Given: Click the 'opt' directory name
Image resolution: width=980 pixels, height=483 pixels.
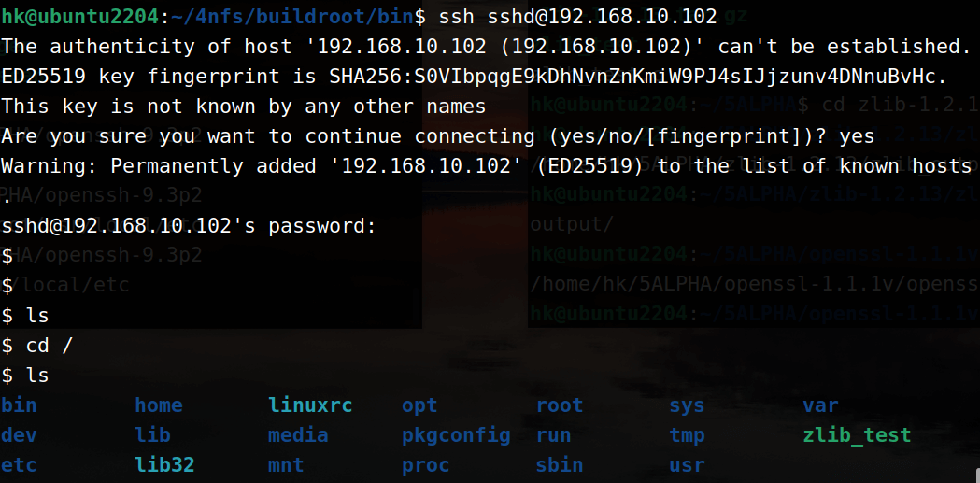Looking at the screenshot, I should (x=419, y=405).
